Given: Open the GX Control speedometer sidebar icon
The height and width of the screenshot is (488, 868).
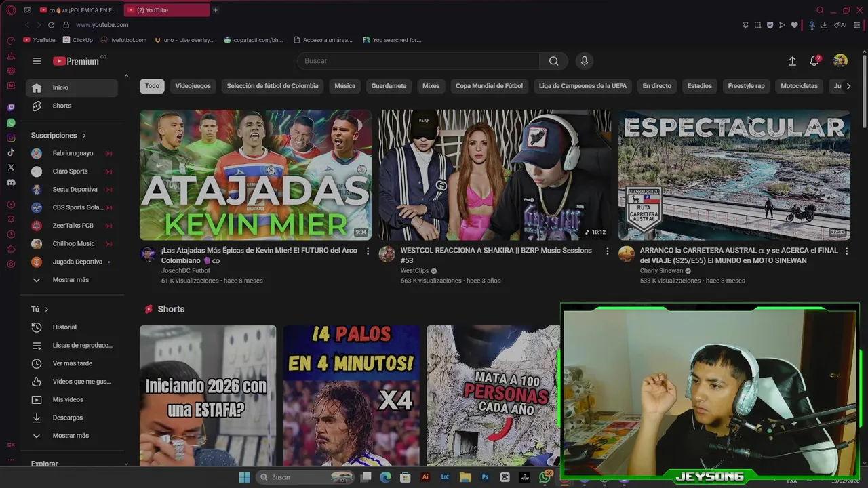Looking at the screenshot, I should pos(11,41).
